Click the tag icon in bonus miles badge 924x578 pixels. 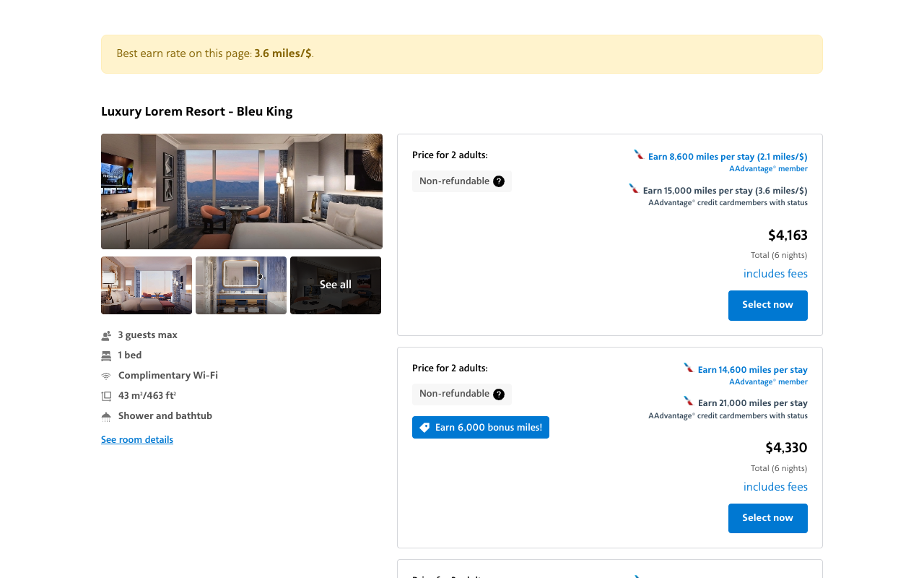424,428
